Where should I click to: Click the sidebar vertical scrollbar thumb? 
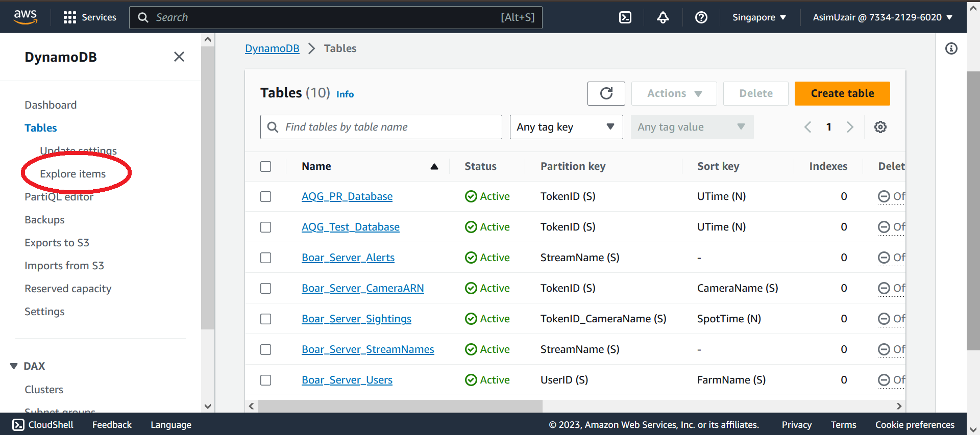click(x=208, y=188)
